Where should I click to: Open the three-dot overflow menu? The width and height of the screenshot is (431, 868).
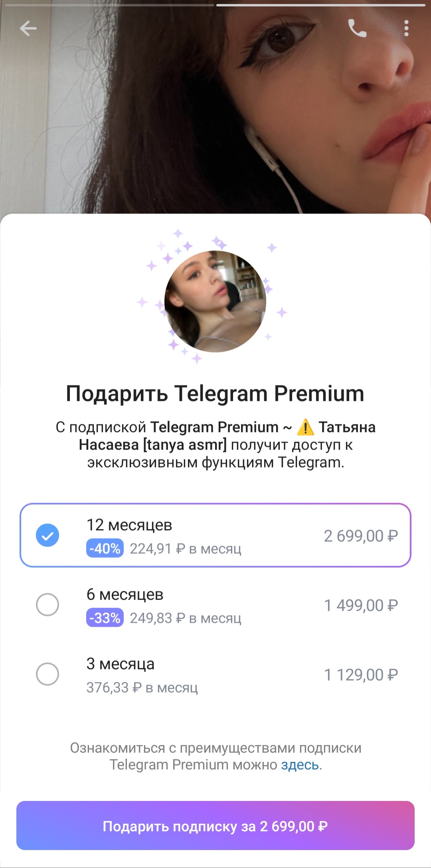click(406, 28)
